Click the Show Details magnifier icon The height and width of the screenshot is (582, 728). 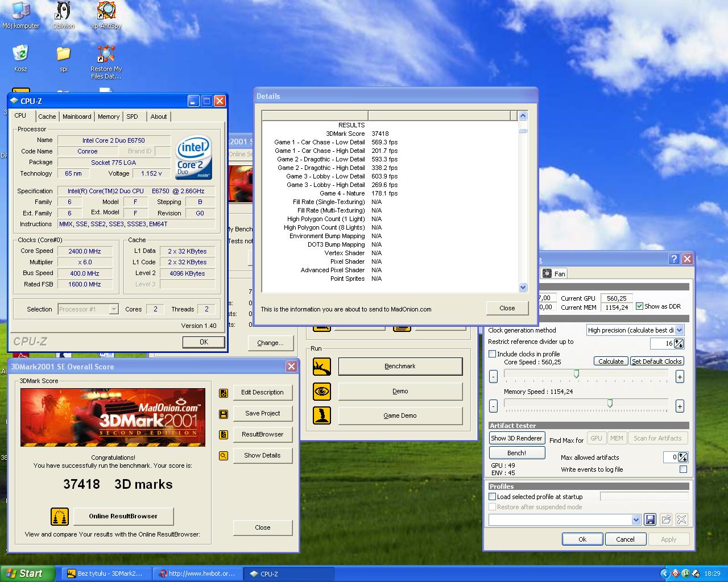pyautogui.click(x=224, y=456)
